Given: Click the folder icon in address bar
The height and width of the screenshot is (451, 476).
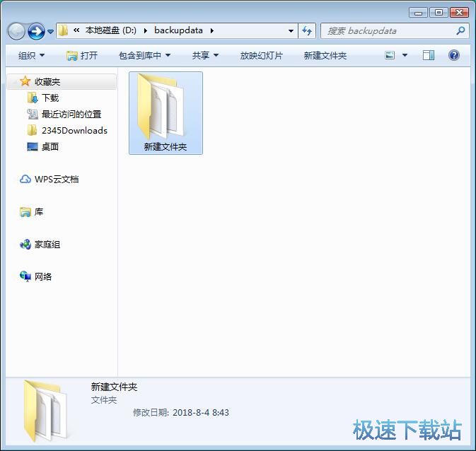Looking at the screenshot, I should 63,30.
